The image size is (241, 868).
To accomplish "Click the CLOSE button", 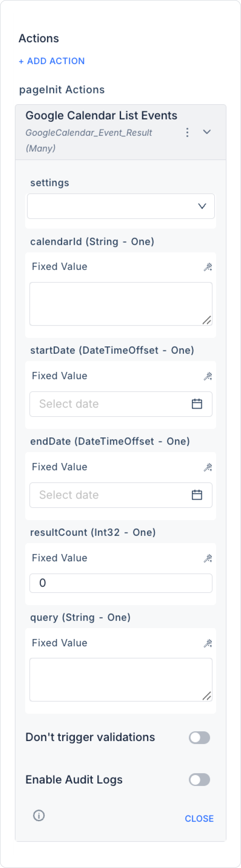I will [199, 819].
